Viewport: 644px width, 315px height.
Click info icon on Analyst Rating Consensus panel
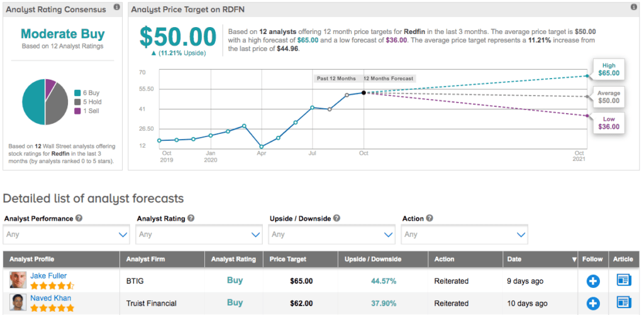pos(116,8)
